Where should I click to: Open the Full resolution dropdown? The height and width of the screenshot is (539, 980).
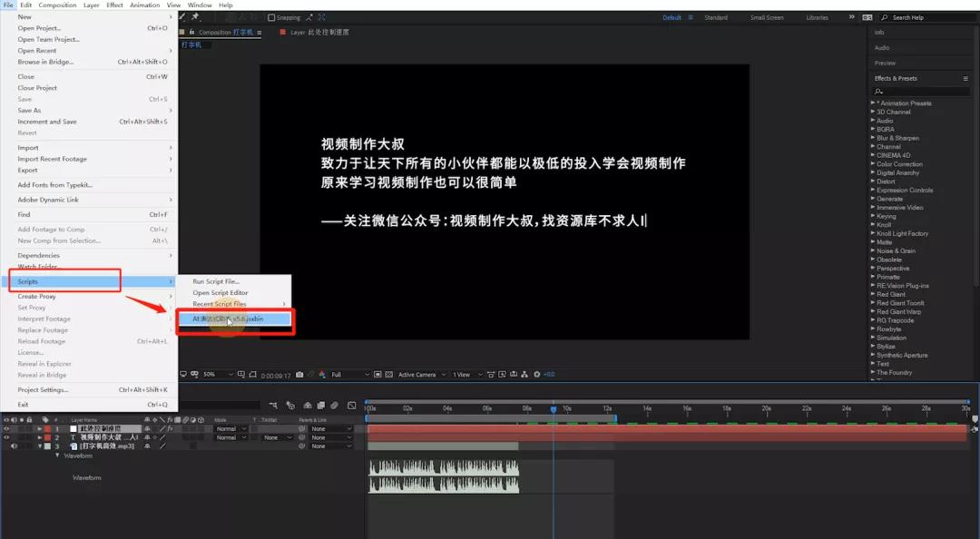[349, 375]
